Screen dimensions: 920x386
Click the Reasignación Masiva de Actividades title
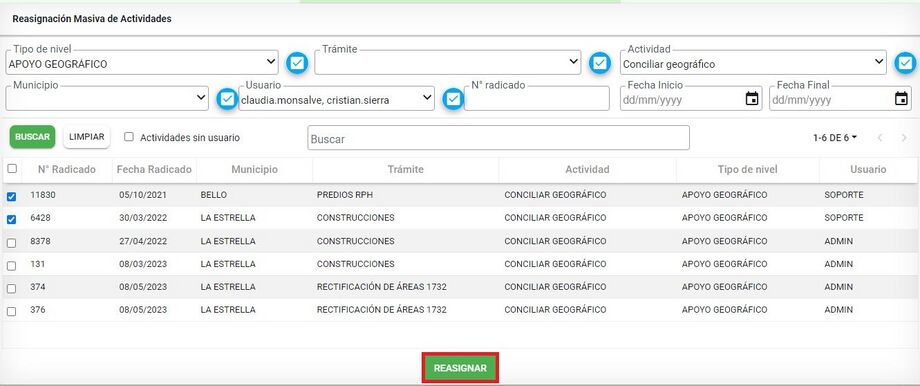coord(92,19)
